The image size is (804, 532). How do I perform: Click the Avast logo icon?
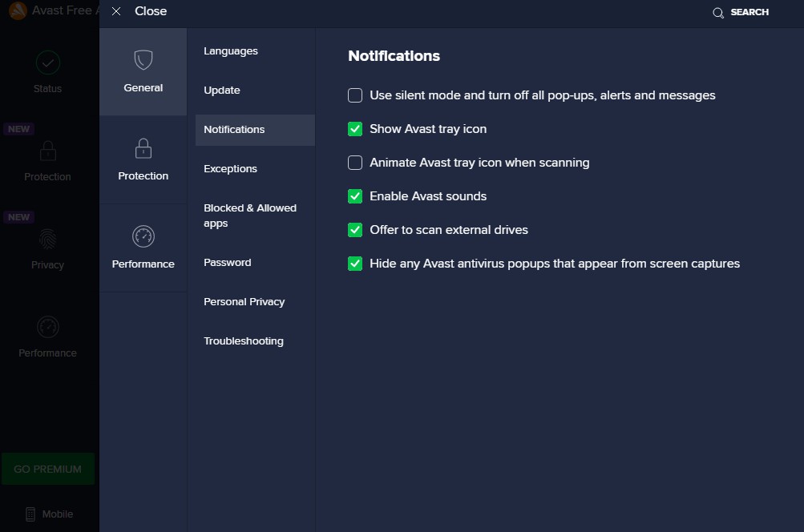[x=15, y=11]
